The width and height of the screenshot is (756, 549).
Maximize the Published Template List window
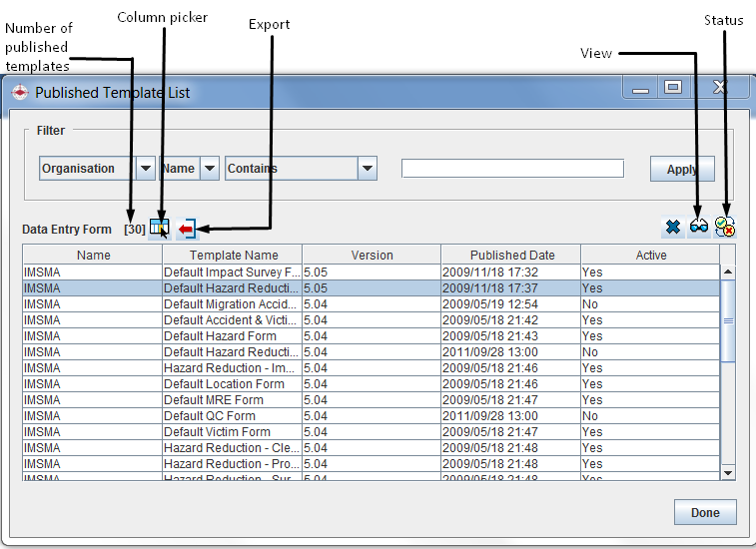pos(672,88)
